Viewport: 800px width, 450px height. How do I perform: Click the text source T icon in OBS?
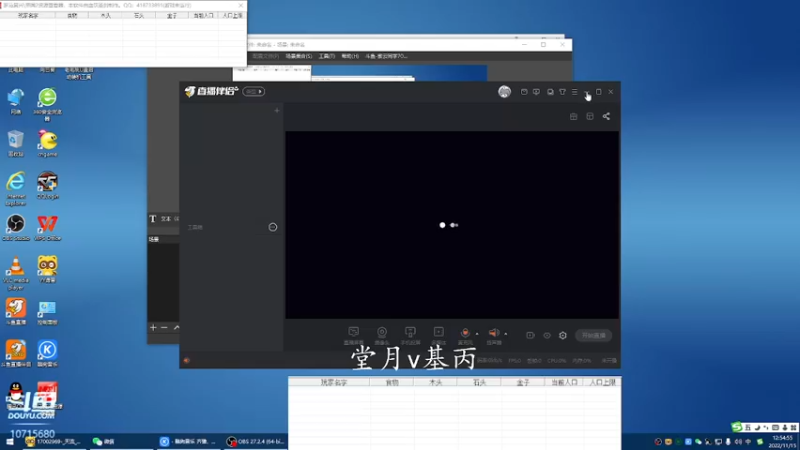[x=153, y=219]
